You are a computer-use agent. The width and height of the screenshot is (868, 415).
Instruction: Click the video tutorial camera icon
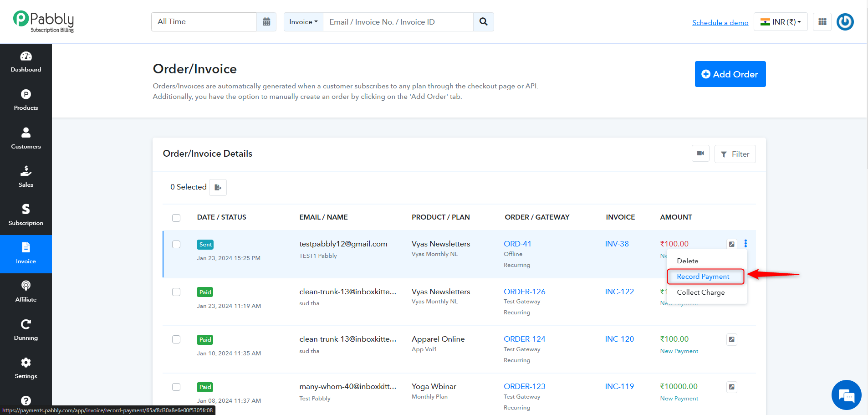click(700, 154)
